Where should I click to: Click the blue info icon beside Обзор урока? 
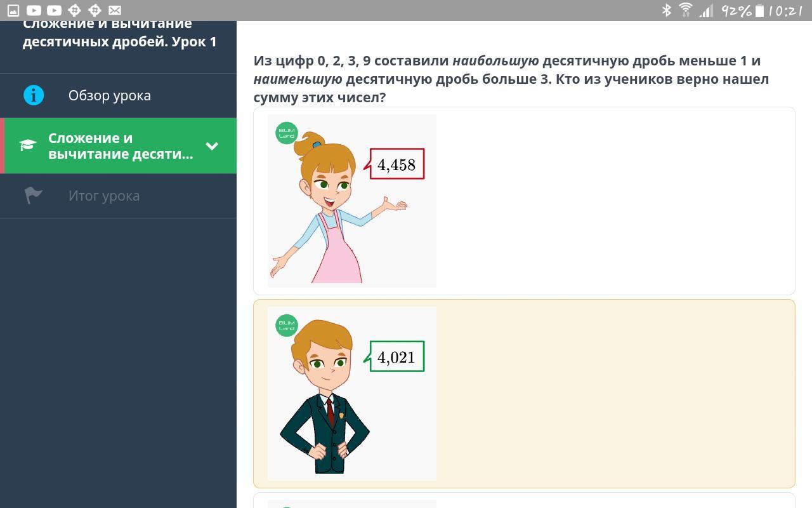(x=34, y=95)
